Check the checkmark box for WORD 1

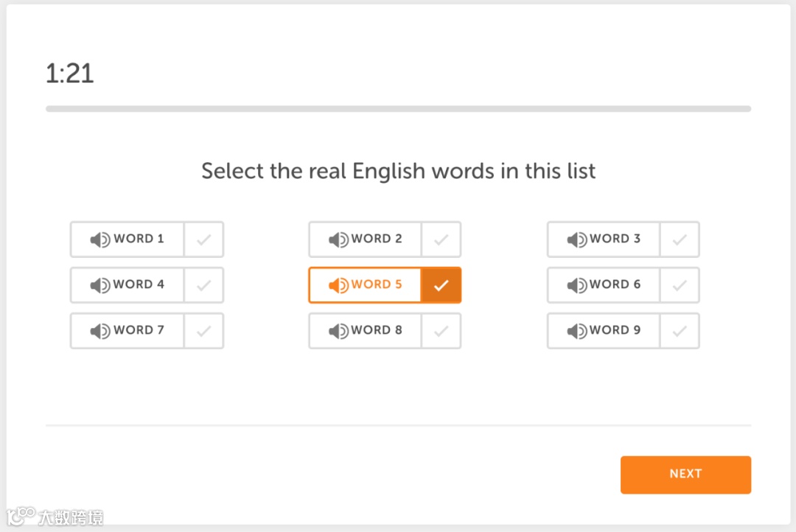203,239
